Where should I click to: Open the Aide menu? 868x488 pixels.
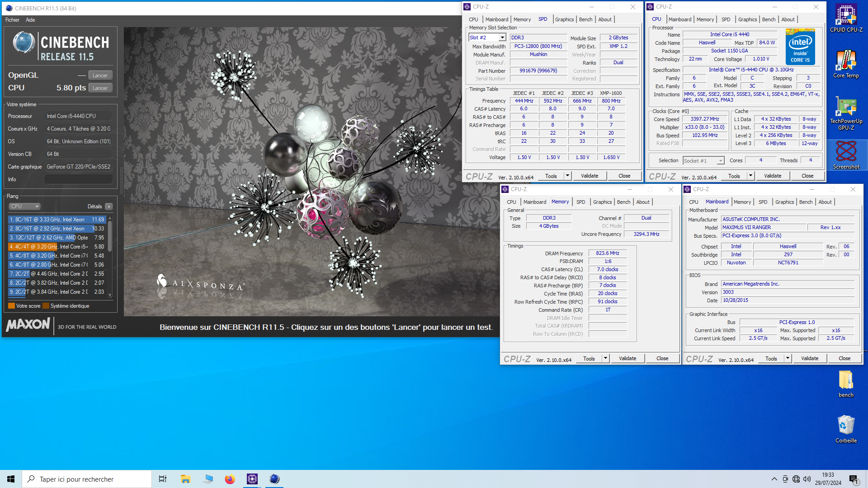pyautogui.click(x=30, y=20)
